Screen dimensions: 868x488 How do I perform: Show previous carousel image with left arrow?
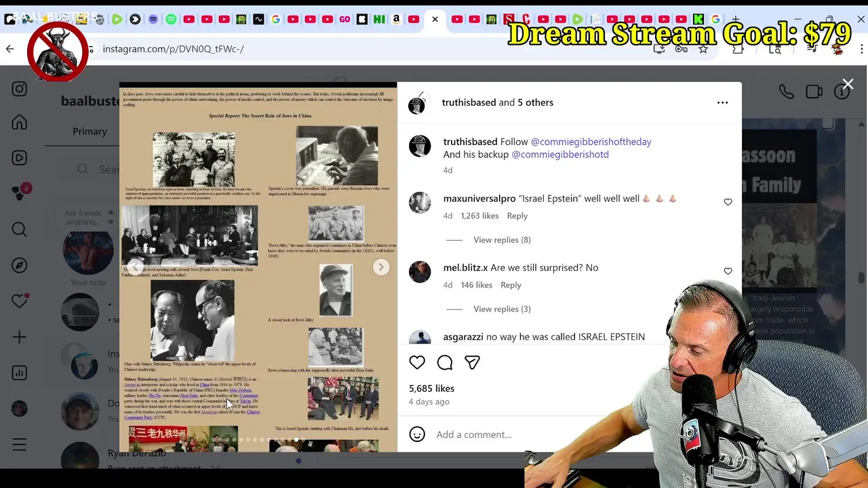point(136,267)
